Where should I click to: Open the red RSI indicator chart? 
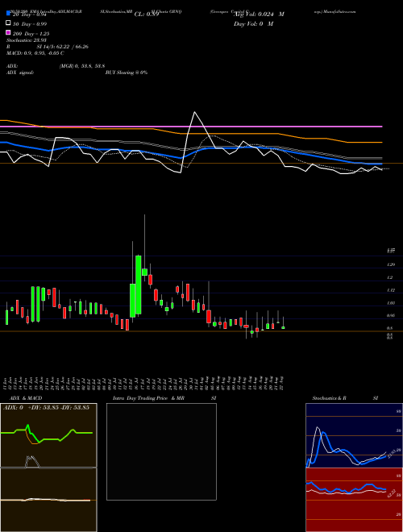pos(354,500)
